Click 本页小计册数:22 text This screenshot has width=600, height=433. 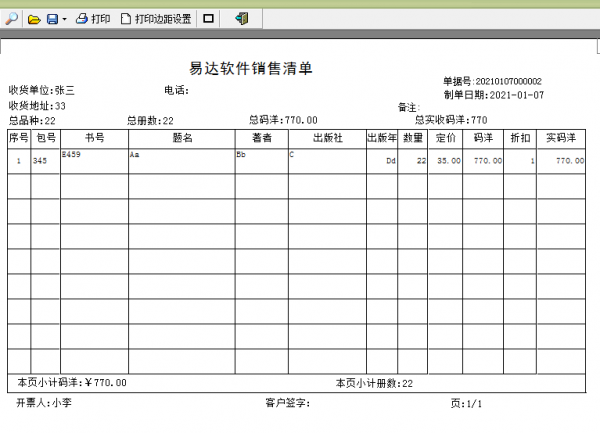pos(374,383)
